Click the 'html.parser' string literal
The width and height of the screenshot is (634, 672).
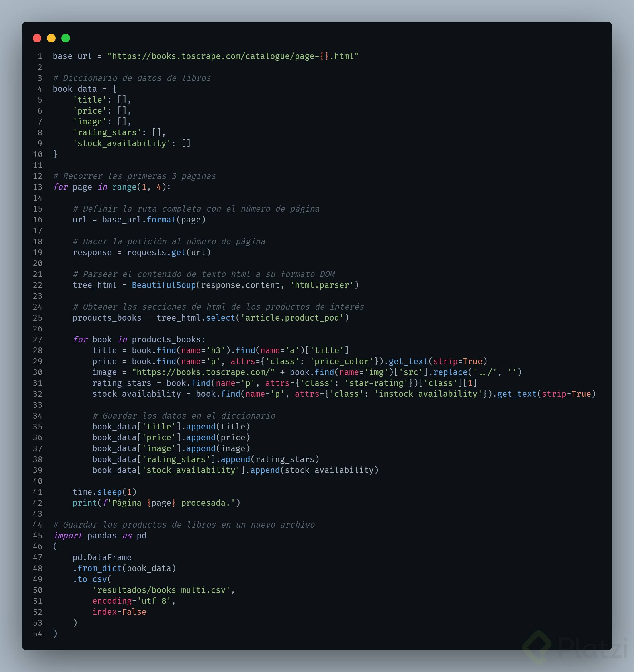(x=322, y=285)
